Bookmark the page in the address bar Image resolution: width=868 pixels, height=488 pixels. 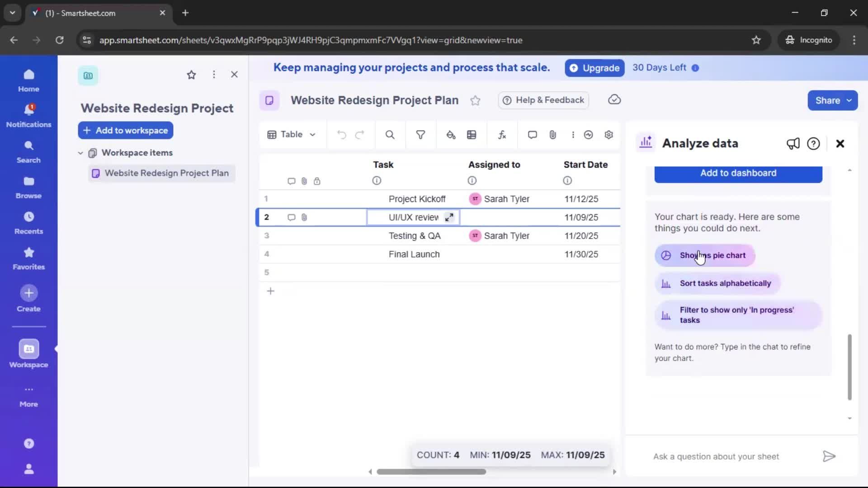756,40
